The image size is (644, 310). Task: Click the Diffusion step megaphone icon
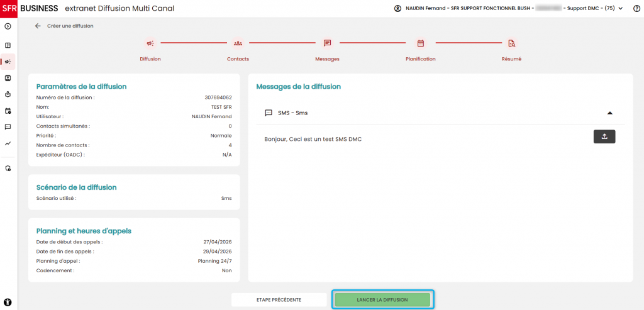150,43
